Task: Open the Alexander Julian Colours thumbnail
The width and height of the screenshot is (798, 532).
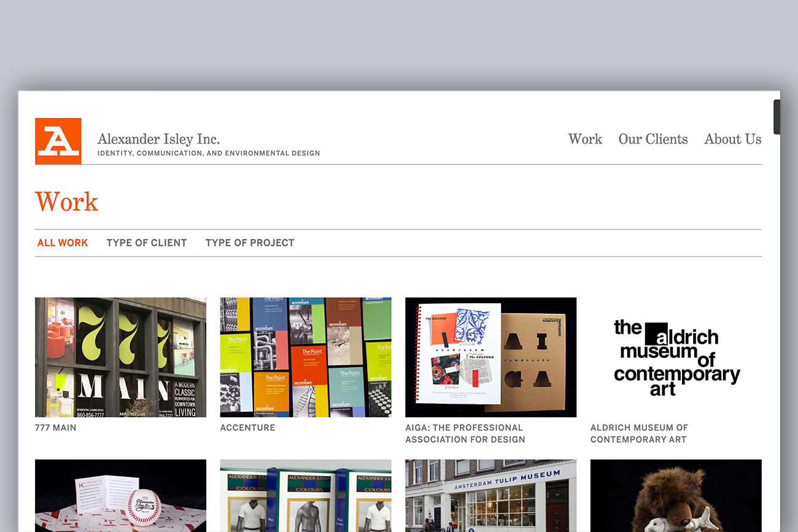Action: (x=306, y=495)
